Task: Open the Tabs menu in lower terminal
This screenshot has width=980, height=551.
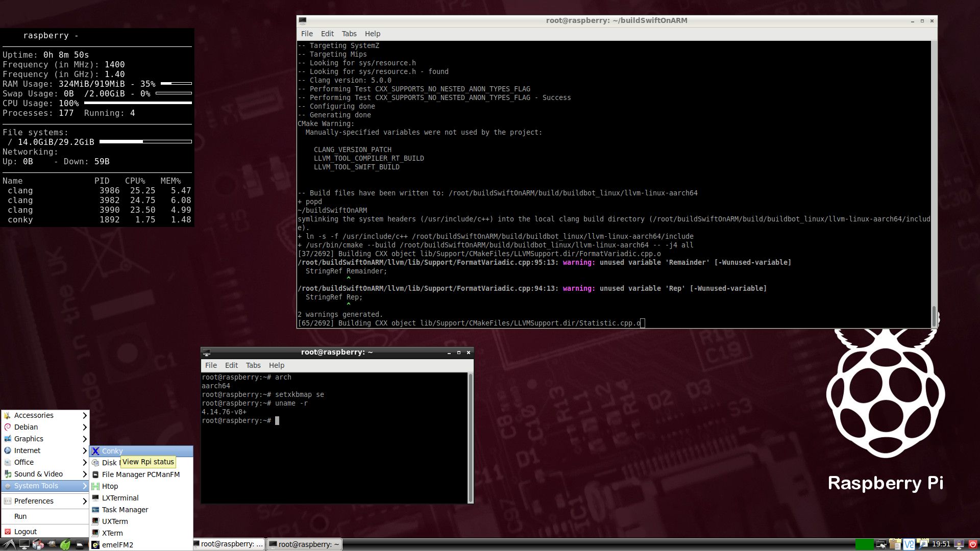Action: 253,365
